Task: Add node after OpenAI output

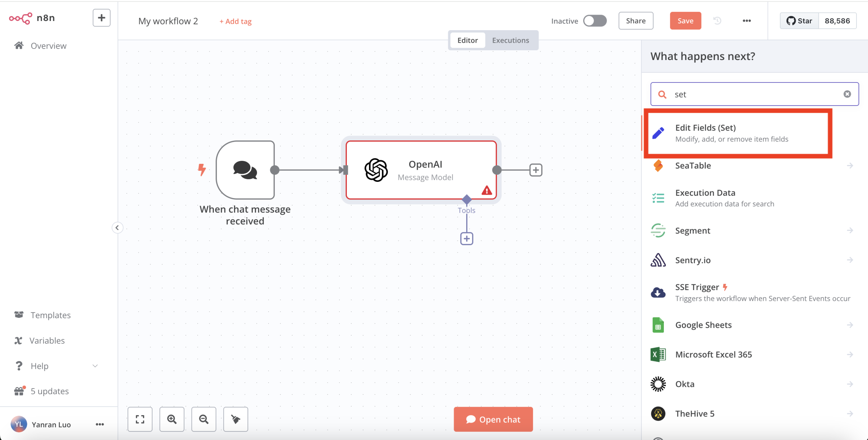Action: (x=536, y=170)
